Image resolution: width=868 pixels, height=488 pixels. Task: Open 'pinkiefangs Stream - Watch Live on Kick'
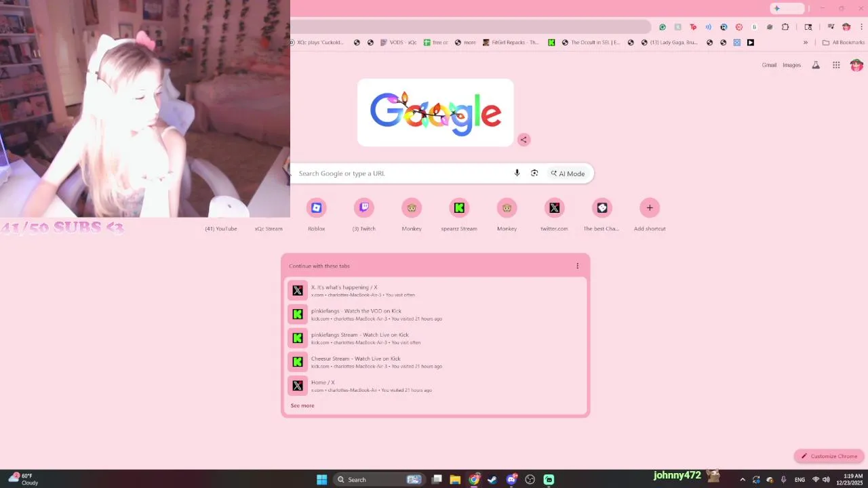435,338
